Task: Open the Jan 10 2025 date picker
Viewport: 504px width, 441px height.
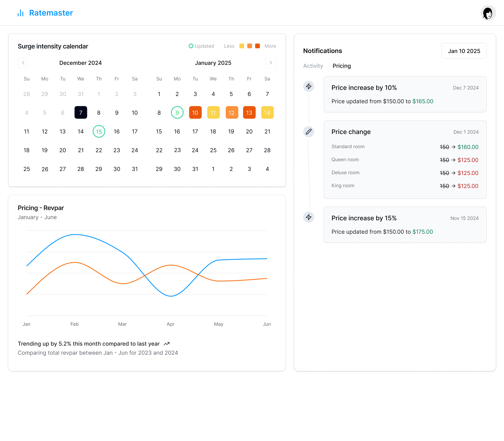Action: [x=464, y=51]
